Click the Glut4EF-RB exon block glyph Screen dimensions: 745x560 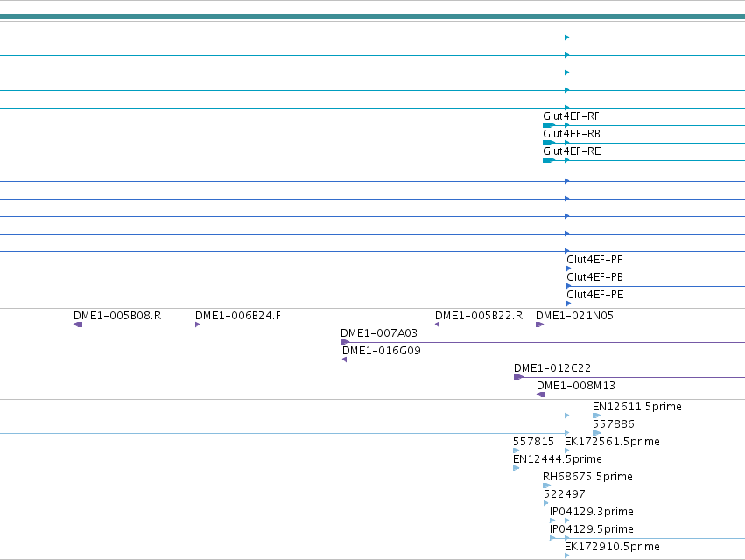click(x=549, y=143)
